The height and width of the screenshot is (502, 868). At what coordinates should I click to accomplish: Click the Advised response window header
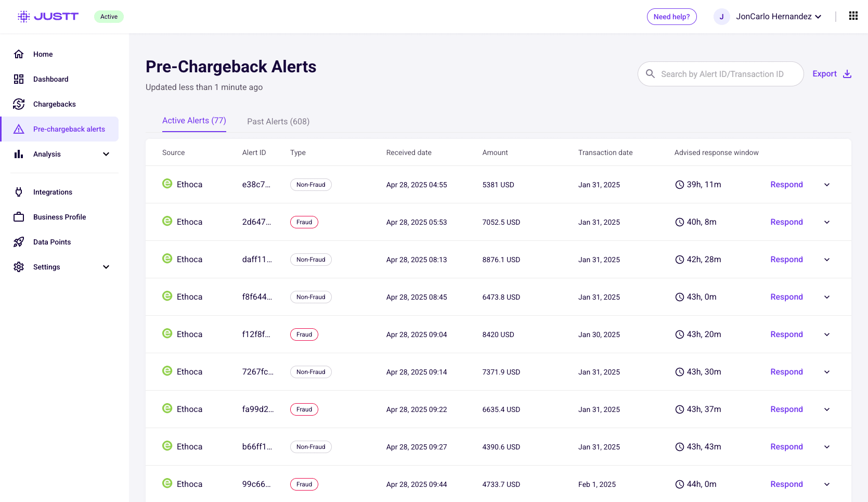coord(716,152)
